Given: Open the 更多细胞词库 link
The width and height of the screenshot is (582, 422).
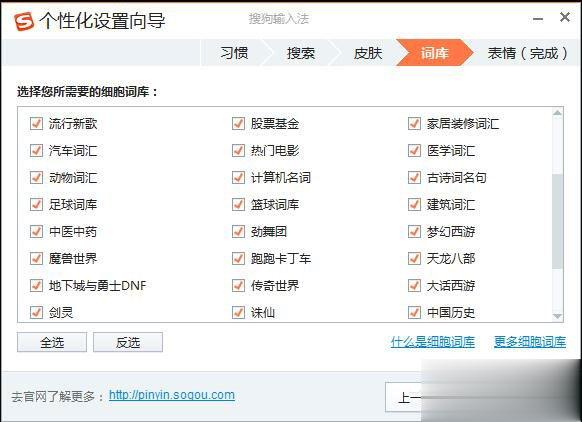Looking at the screenshot, I should coord(530,342).
